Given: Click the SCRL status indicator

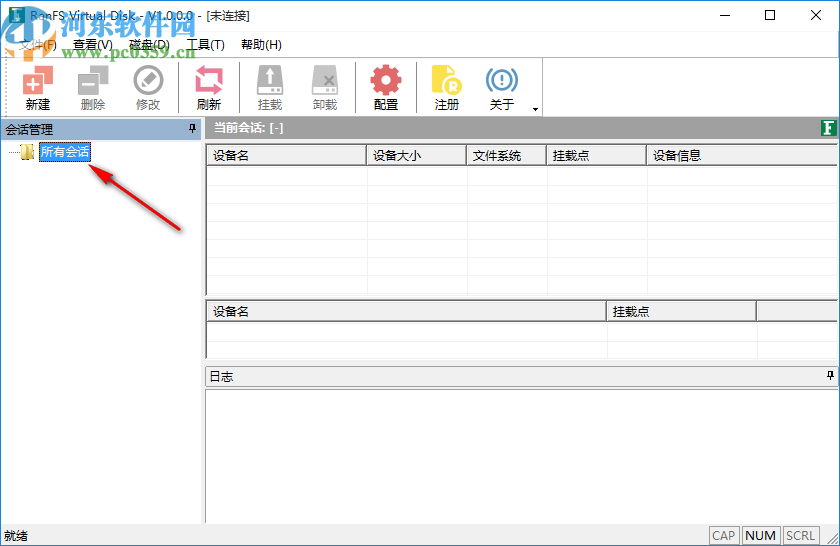Looking at the screenshot, I should pyautogui.click(x=801, y=535).
